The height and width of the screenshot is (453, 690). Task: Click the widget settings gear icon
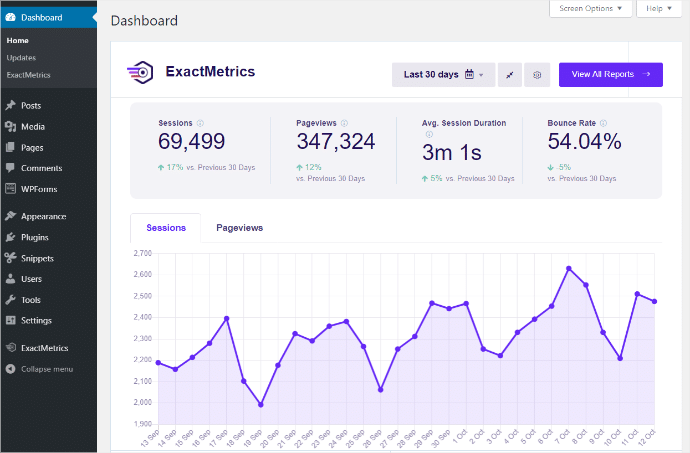coord(537,75)
